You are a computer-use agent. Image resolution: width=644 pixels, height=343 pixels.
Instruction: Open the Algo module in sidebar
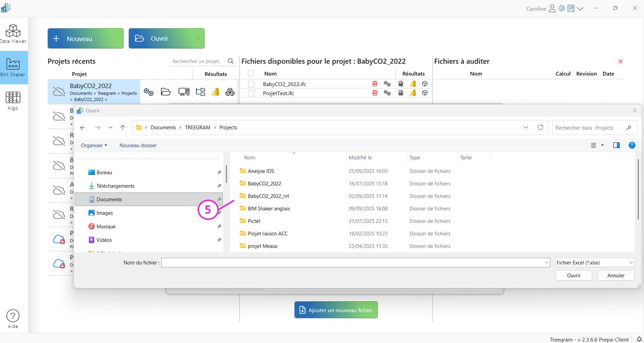pos(13,101)
